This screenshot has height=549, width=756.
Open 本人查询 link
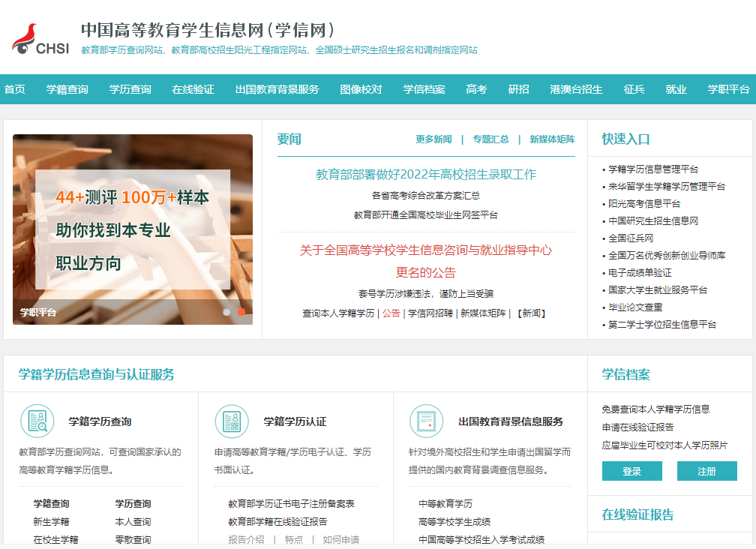133,522
